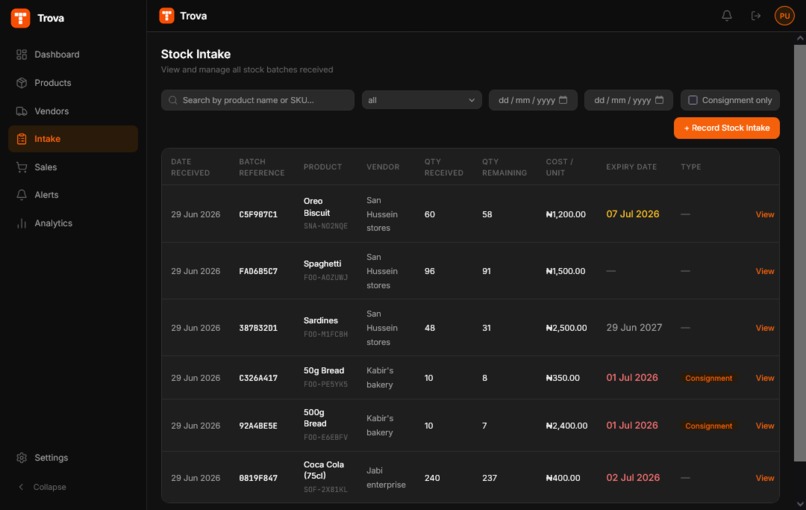Screen dimensions: 806x510
Task: Click the Consignment tag on 50g Bread row
Action: [708, 378]
